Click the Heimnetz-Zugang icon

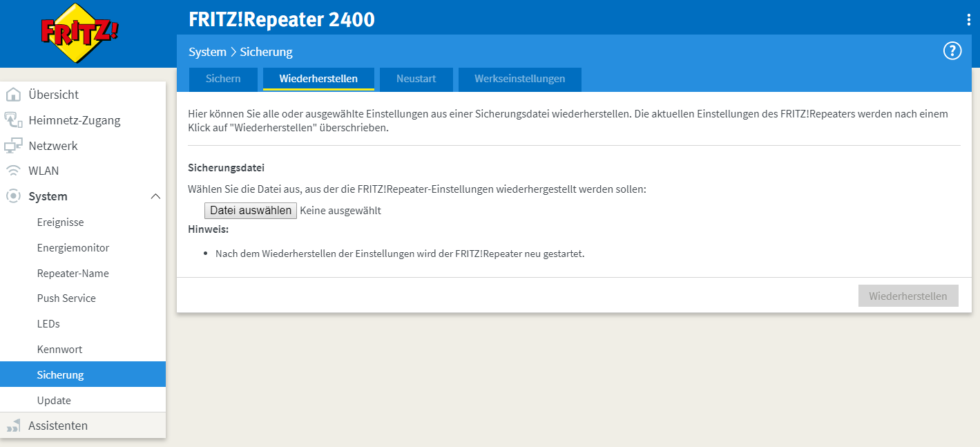point(13,120)
